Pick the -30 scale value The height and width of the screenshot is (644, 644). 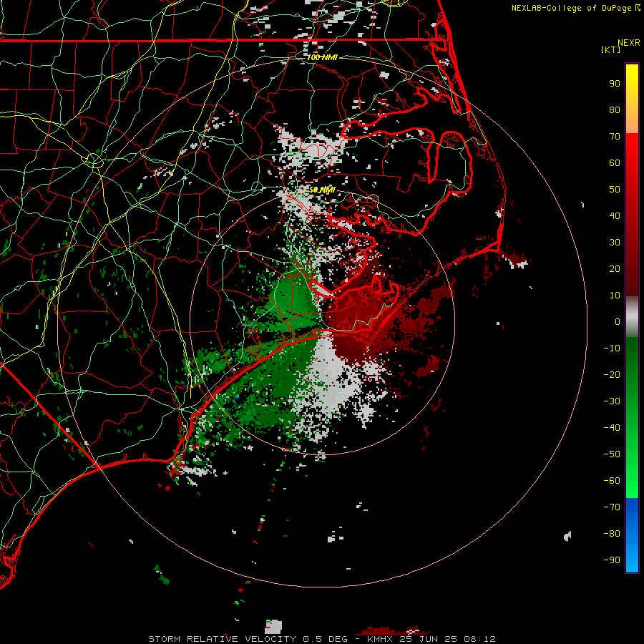point(612,401)
